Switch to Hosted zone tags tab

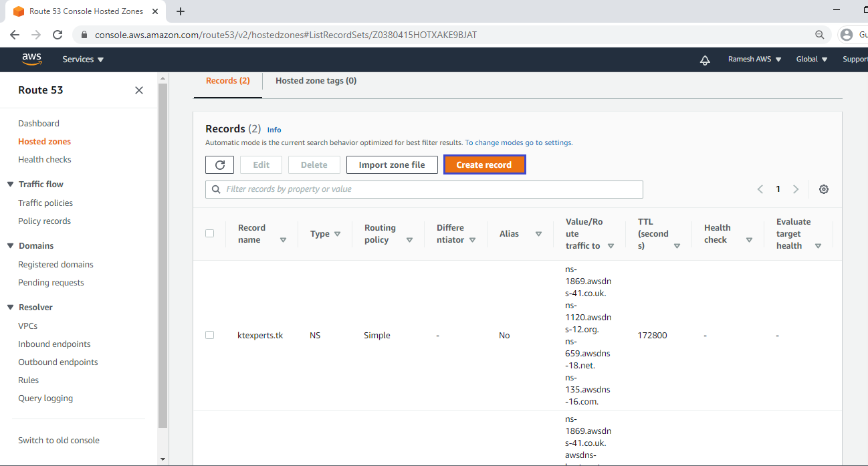coord(316,81)
